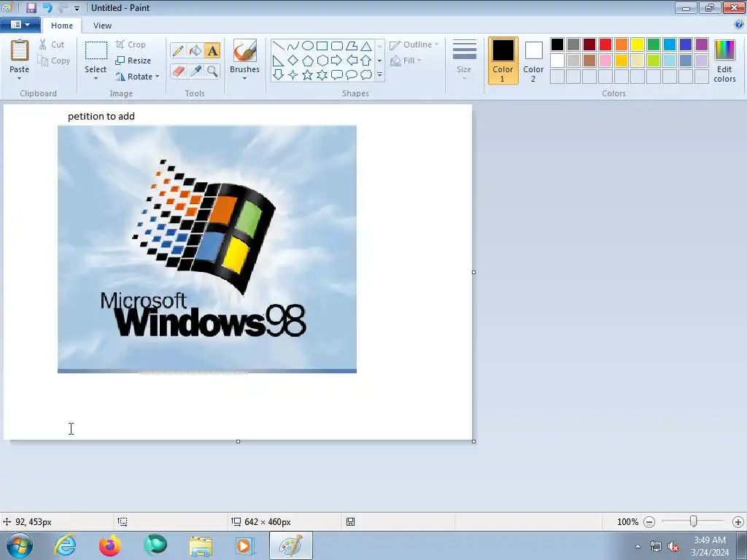Click the Zoom in plus button
Screen dimensions: 747x560
[x=738, y=522]
